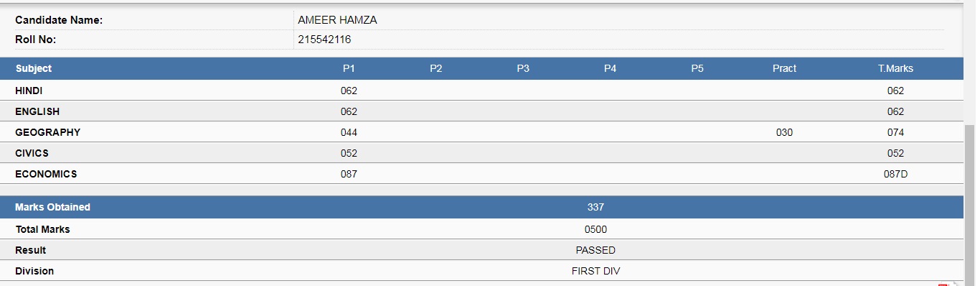Click the Total Marks value 0500

(595, 229)
